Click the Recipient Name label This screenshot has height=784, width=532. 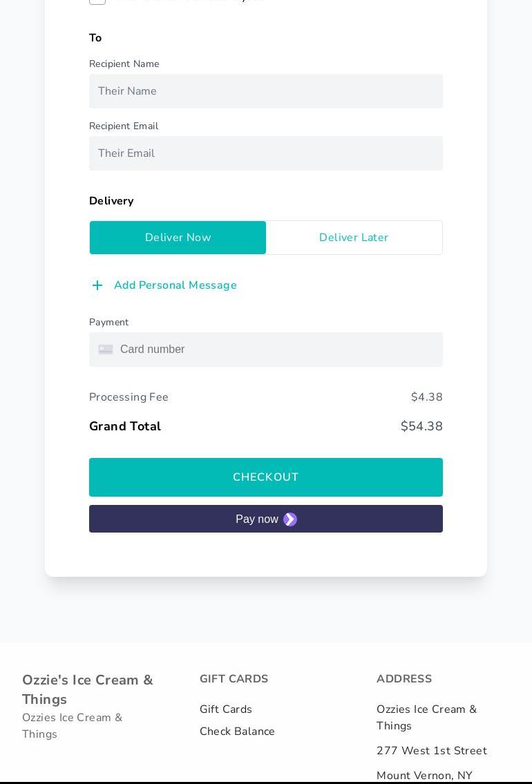124,64
